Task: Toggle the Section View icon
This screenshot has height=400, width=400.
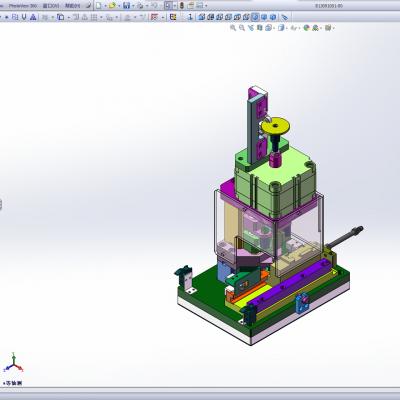Action: (260, 28)
